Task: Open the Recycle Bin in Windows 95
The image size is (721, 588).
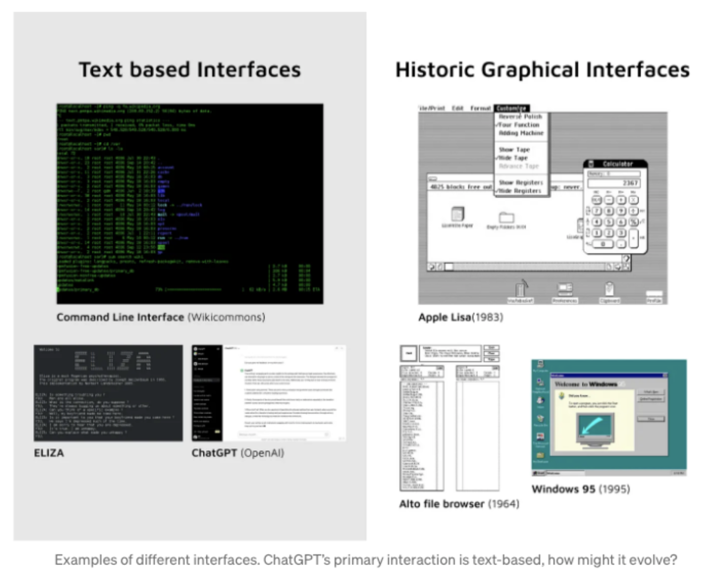Action: coord(540,419)
